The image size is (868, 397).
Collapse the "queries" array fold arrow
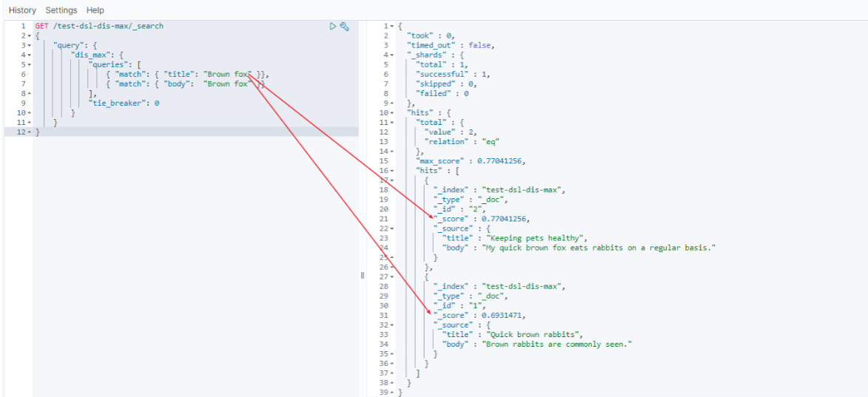tap(29, 65)
